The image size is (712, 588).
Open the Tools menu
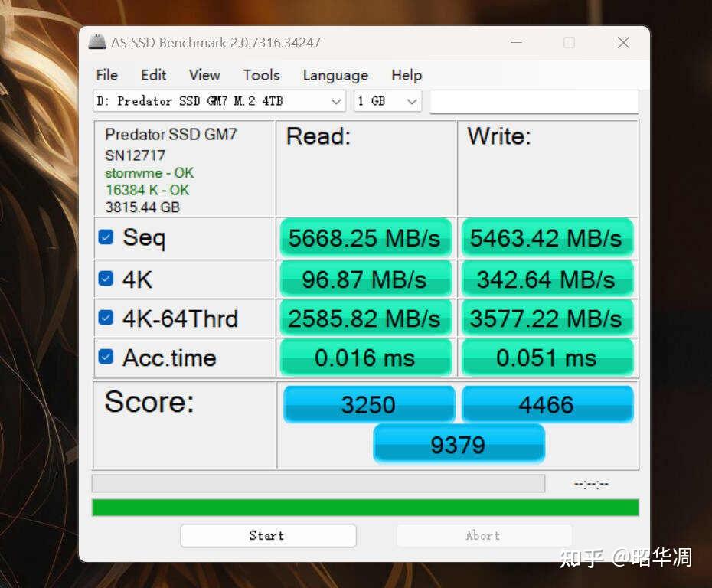[x=261, y=75]
